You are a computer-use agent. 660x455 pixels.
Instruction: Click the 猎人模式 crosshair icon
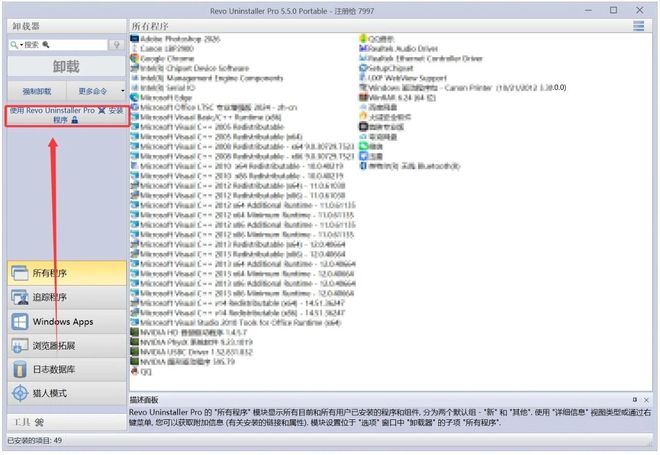20,393
